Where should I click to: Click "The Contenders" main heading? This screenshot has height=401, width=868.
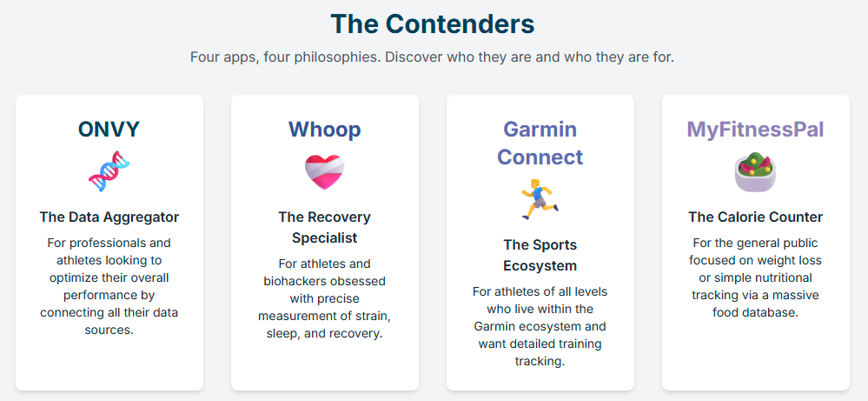[433, 24]
